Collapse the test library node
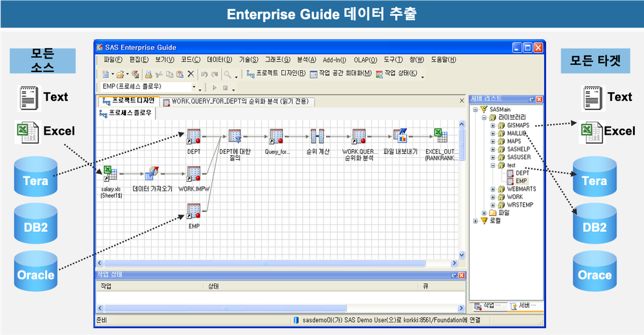644x335 pixels. [x=493, y=166]
